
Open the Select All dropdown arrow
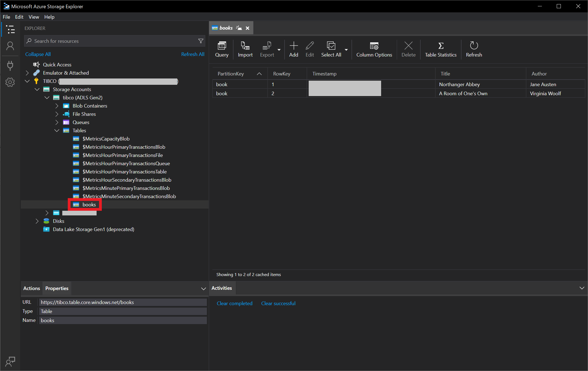click(x=346, y=50)
